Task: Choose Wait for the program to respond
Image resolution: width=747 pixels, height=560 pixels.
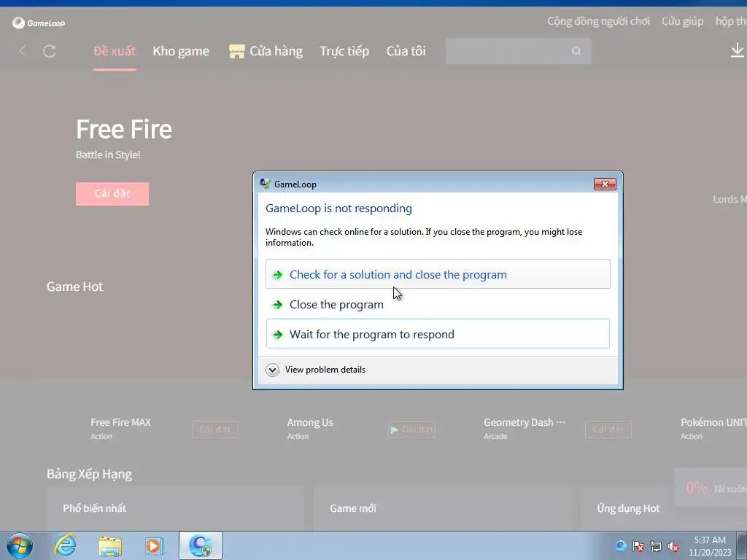Action: pos(438,334)
